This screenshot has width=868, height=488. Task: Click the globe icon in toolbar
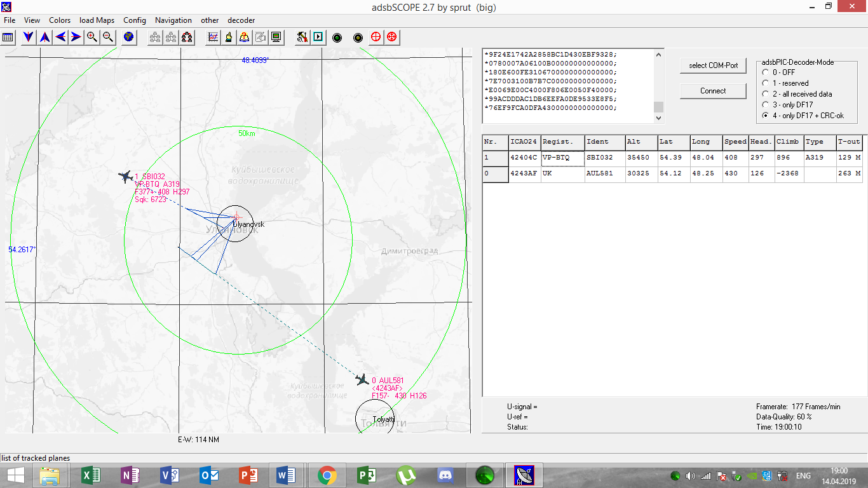click(x=129, y=37)
